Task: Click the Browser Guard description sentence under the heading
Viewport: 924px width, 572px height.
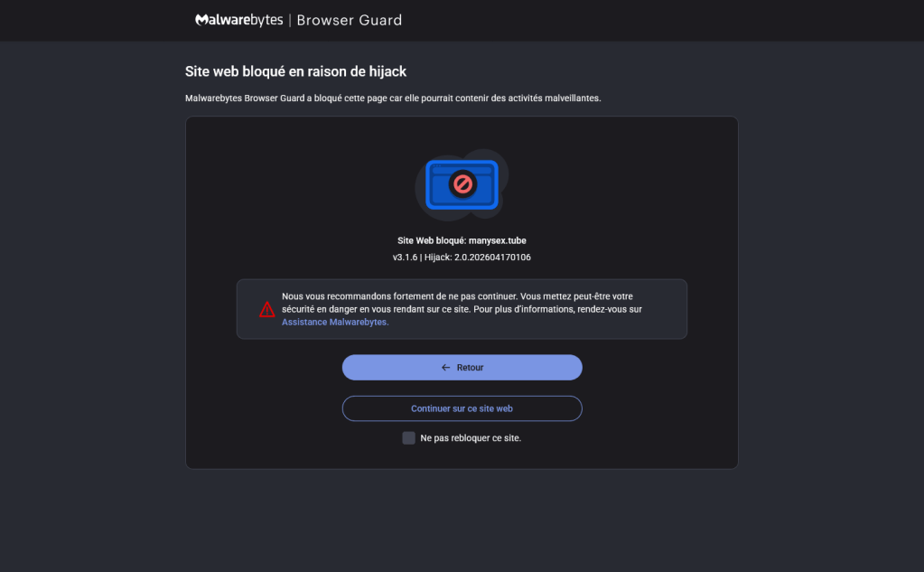Action: [393, 98]
